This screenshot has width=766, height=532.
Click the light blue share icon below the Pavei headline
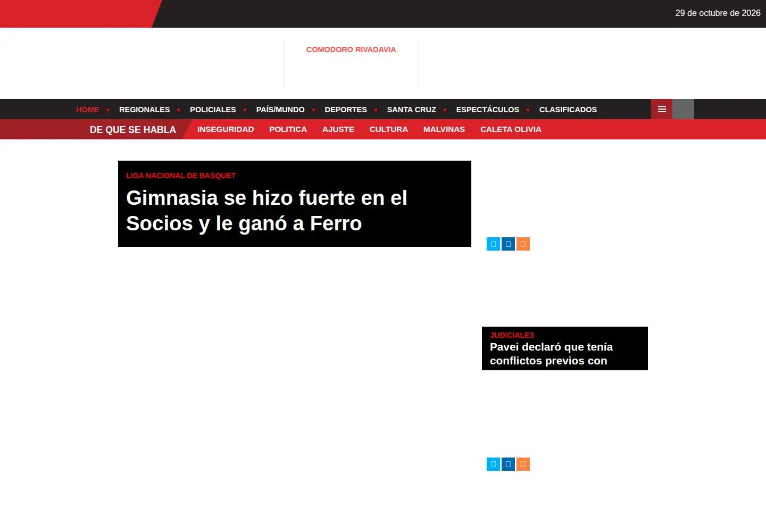click(x=493, y=464)
